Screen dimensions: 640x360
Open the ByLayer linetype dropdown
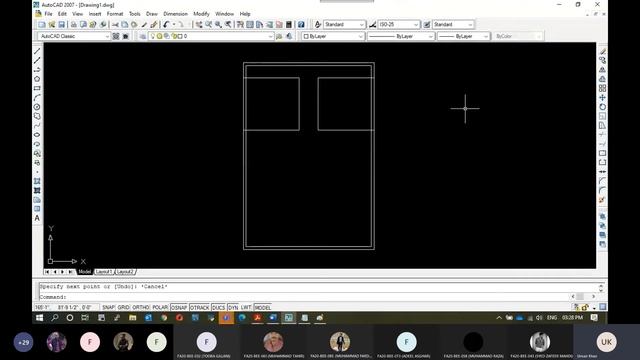click(400, 36)
